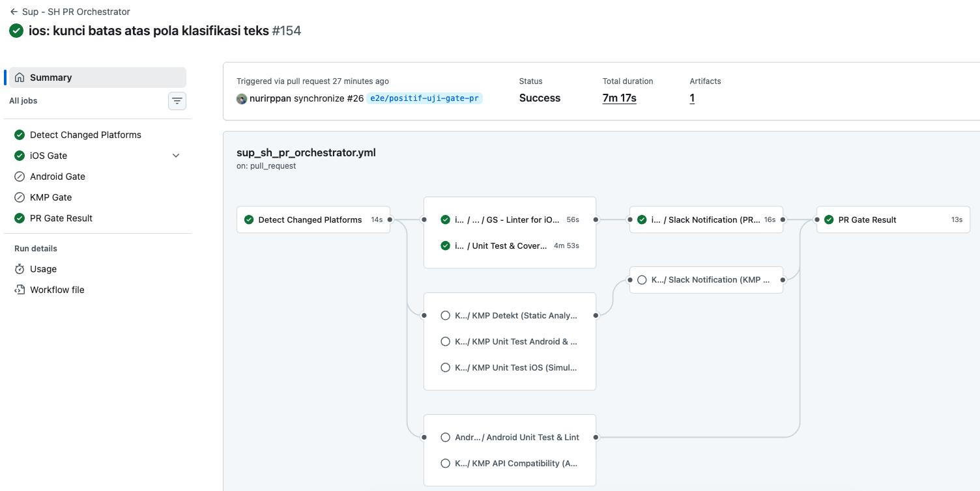Click the stopwatch icon next to Usage
Image resolution: width=980 pixels, height=491 pixels.
pyautogui.click(x=20, y=269)
